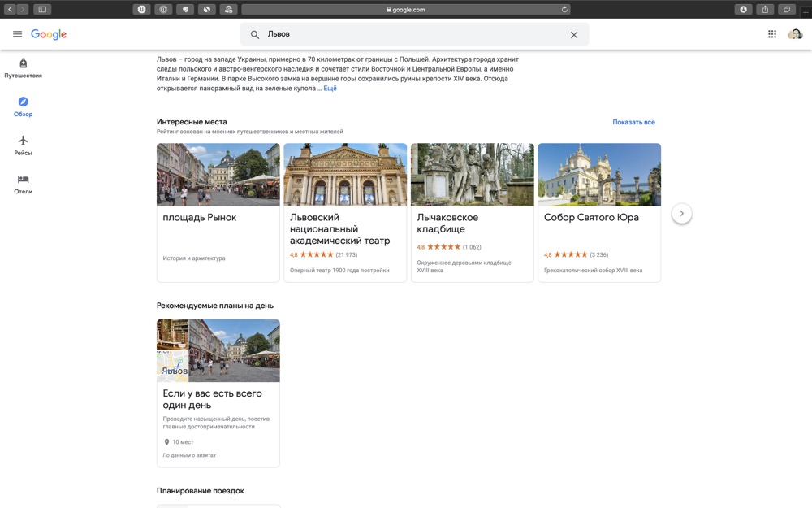Open the Путешествия section in sidebar

coord(23,67)
